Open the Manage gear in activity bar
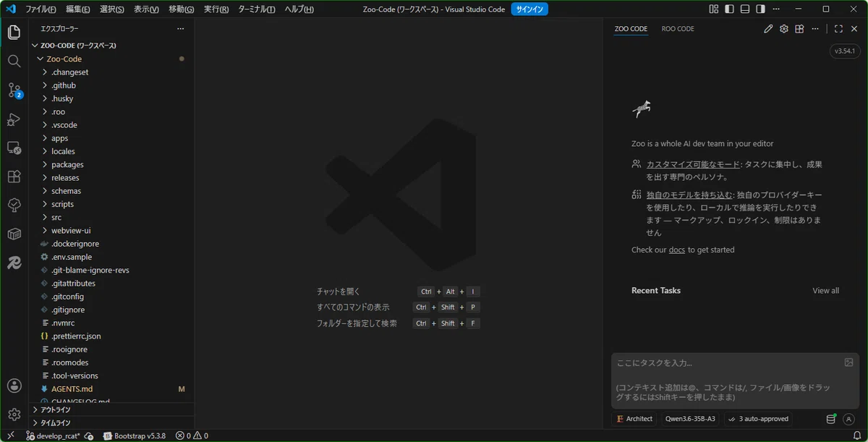The image size is (868, 442). 14,415
